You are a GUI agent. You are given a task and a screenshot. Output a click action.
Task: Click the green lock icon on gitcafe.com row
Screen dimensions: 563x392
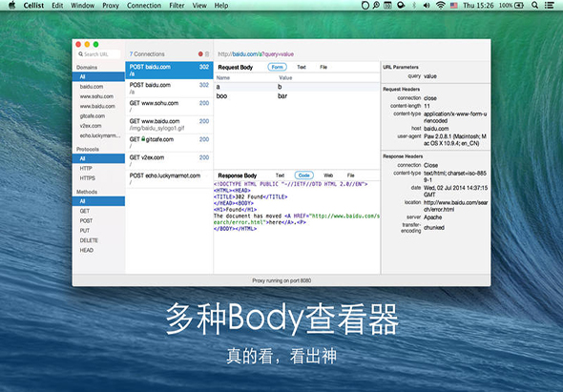tap(143, 139)
